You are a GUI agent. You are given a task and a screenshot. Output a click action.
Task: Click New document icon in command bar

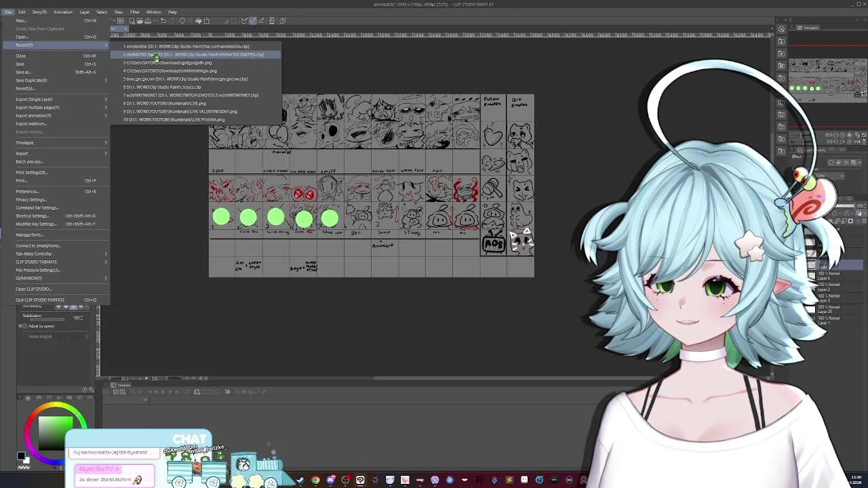pos(132,20)
